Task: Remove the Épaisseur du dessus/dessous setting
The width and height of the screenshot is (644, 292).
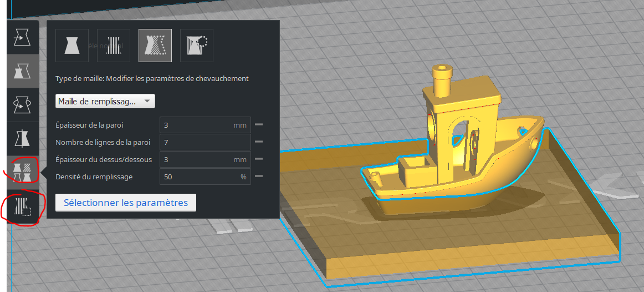Action: coord(258,159)
